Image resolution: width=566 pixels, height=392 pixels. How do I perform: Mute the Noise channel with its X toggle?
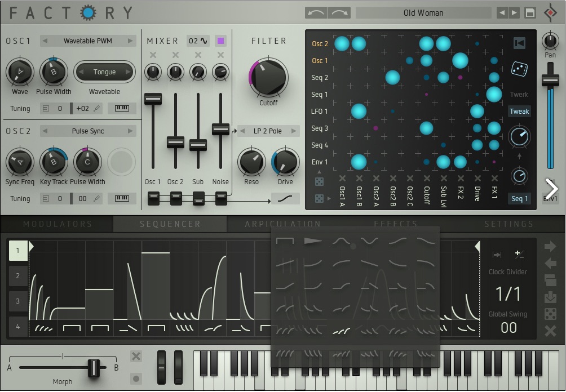click(x=220, y=55)
